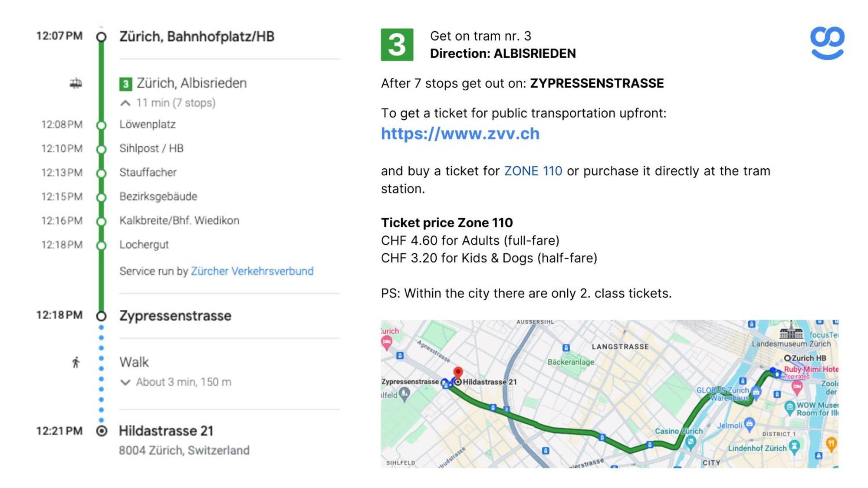Click the Casino Zürich map marker
The image size is (868, 488).
(690, 442)
